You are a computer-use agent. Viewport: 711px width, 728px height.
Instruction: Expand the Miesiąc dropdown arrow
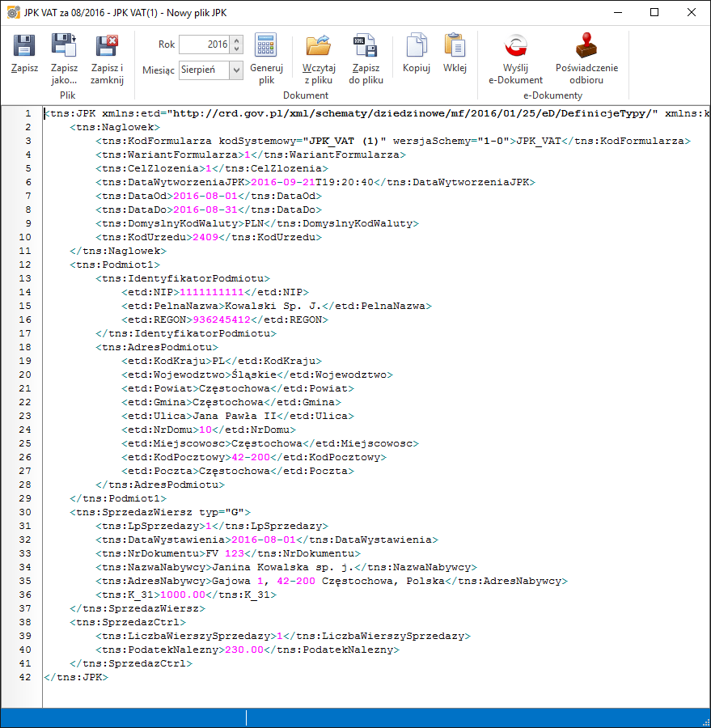click(x=236, y=70)
